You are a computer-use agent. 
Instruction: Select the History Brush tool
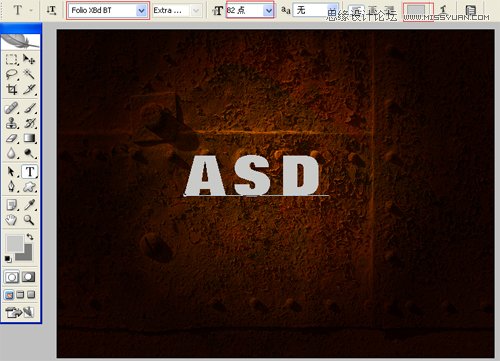29,123
